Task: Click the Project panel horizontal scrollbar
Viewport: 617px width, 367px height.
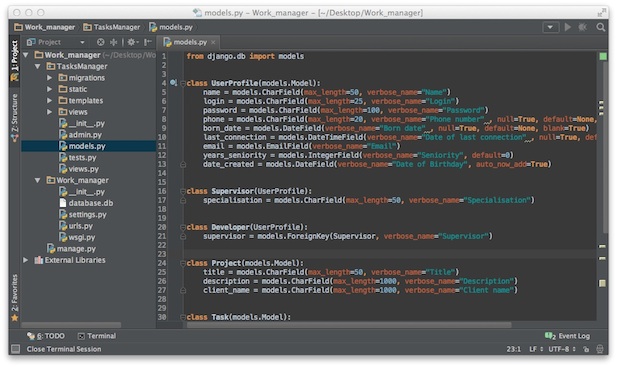Action: [71, 325]
